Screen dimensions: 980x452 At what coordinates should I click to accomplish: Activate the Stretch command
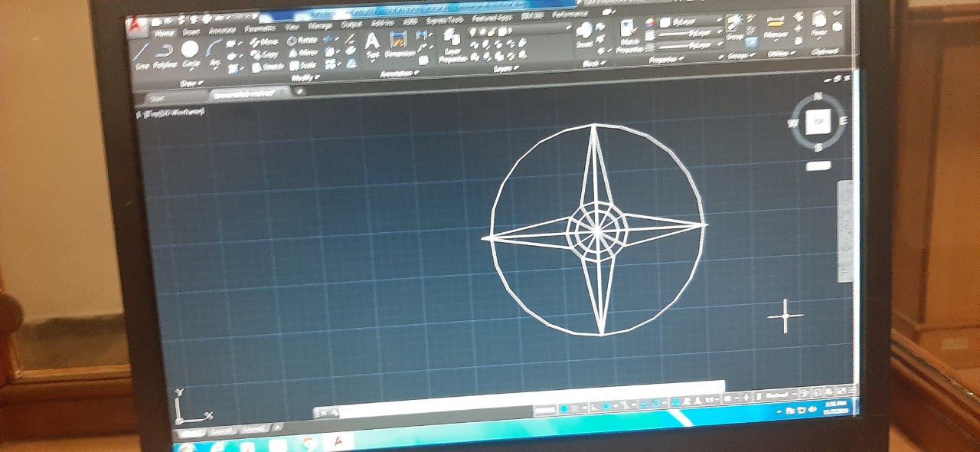(x=267, y=67)
